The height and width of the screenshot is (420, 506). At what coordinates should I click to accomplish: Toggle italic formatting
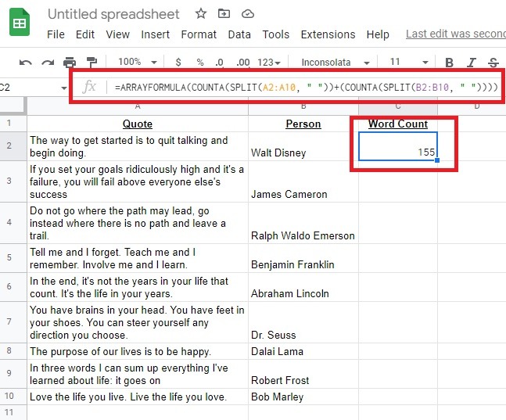472,62
